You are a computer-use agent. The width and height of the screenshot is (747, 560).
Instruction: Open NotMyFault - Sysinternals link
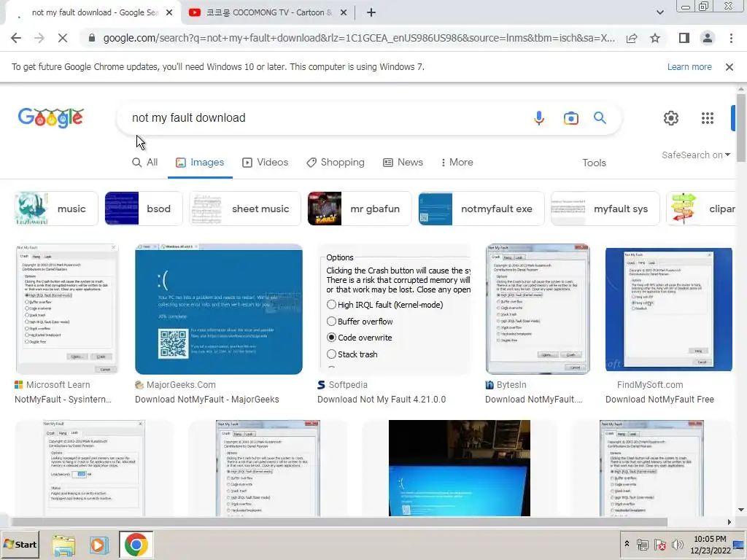pyautogui.click(x=63, y=400)
